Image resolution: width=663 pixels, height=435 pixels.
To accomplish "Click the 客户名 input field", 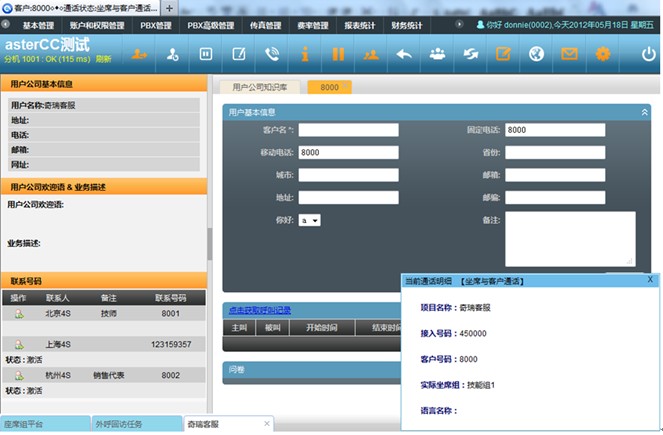I will point(348,130).
